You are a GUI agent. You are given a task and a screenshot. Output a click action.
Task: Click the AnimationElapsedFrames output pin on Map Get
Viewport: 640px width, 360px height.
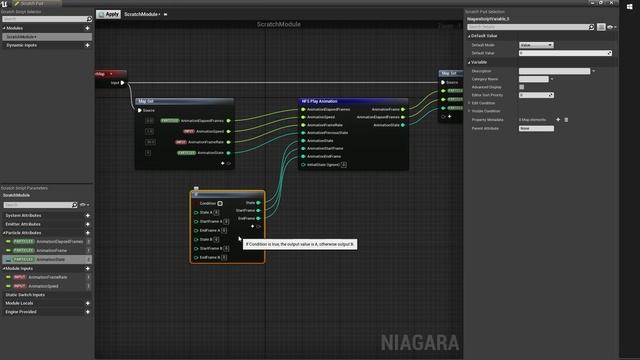click(x=229, y=121)
